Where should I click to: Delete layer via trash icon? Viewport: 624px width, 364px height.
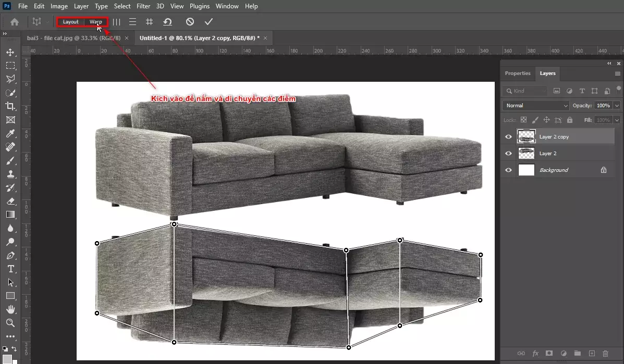605,354
